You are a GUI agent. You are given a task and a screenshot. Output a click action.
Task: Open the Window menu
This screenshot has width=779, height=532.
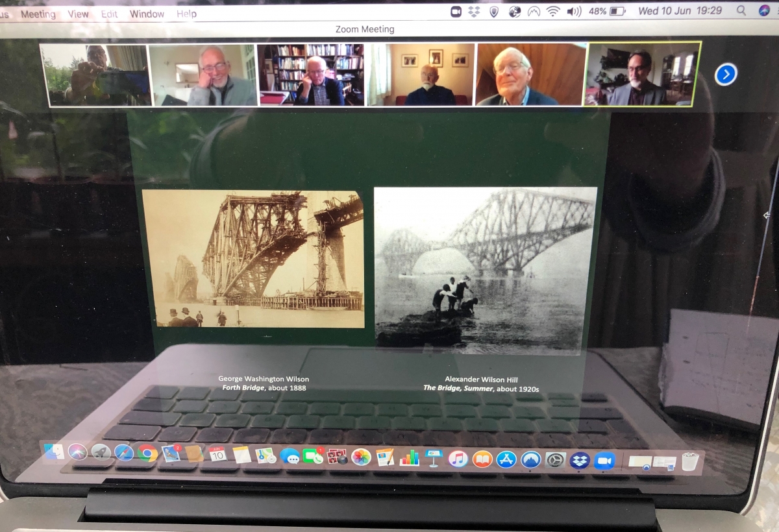pyautogui.click(x=146, y=14)
